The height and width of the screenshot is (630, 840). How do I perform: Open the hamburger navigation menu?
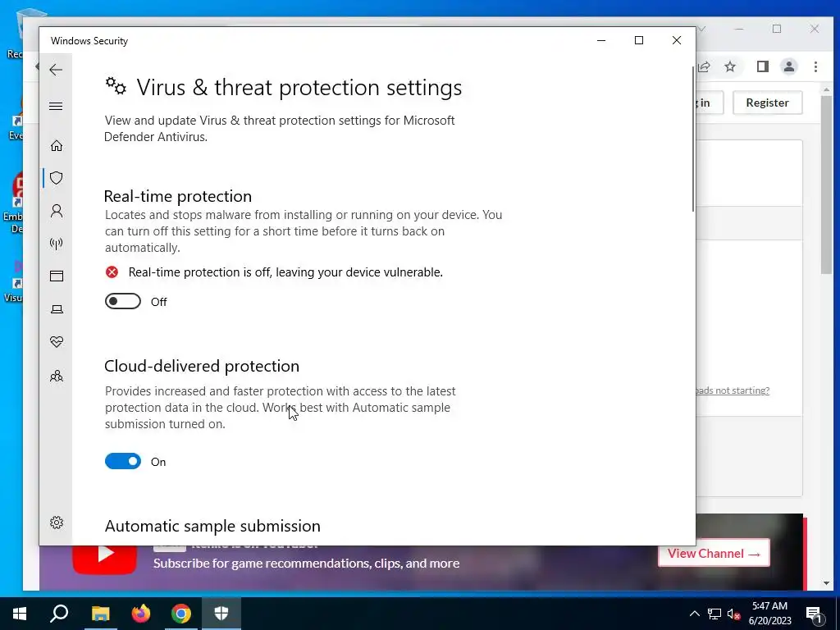56,106
